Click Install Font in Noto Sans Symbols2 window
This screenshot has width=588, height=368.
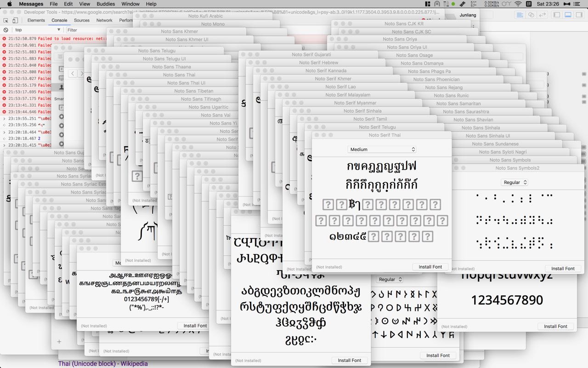point(563,269)
